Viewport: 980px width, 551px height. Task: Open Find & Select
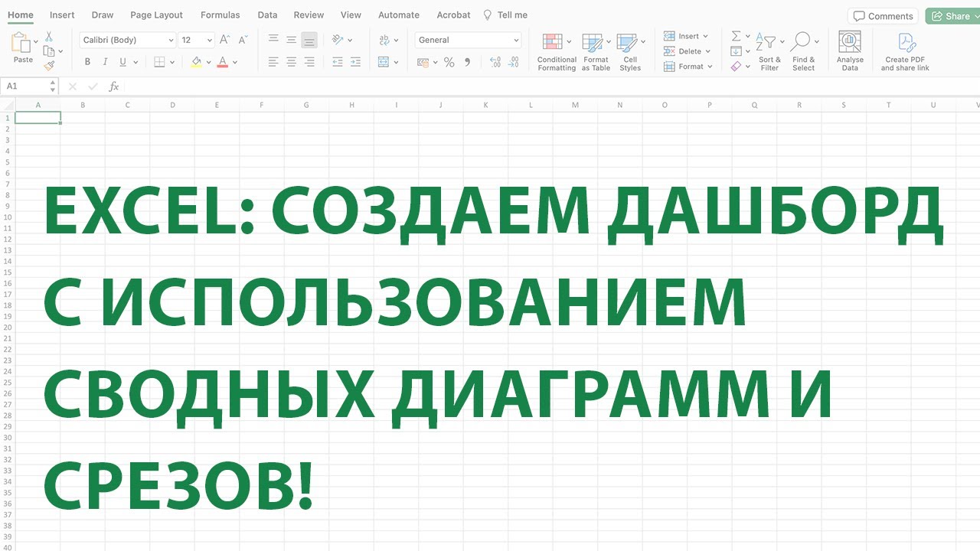click(804, 52)
